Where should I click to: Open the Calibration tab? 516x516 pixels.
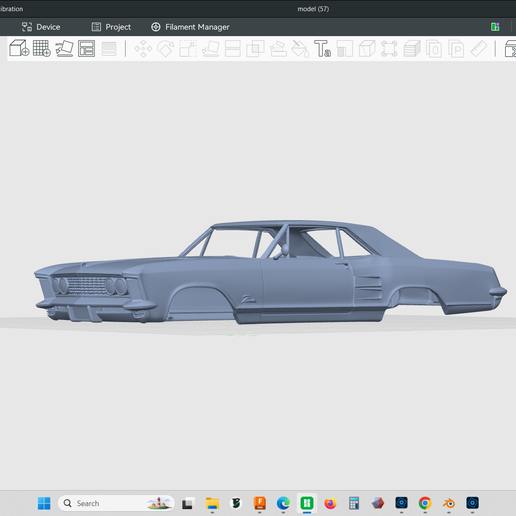point(11,9)
